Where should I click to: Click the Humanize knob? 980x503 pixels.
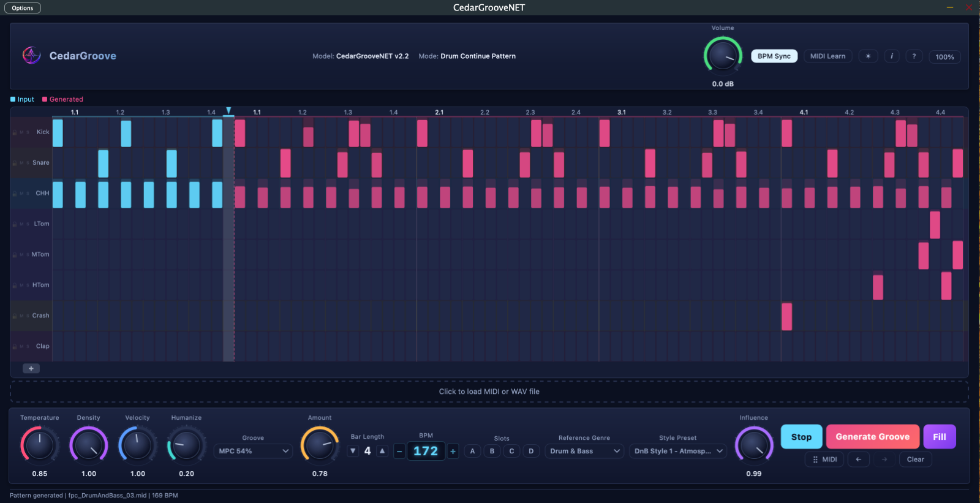click(x=186, y=445)
